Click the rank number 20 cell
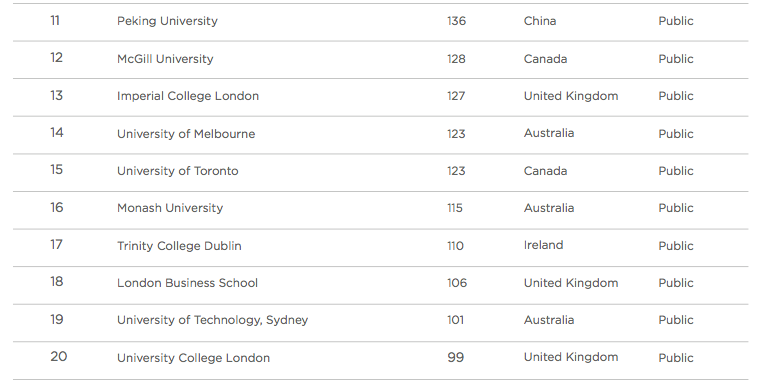This screenshot has width=769, height=386. tap(58, 357)
